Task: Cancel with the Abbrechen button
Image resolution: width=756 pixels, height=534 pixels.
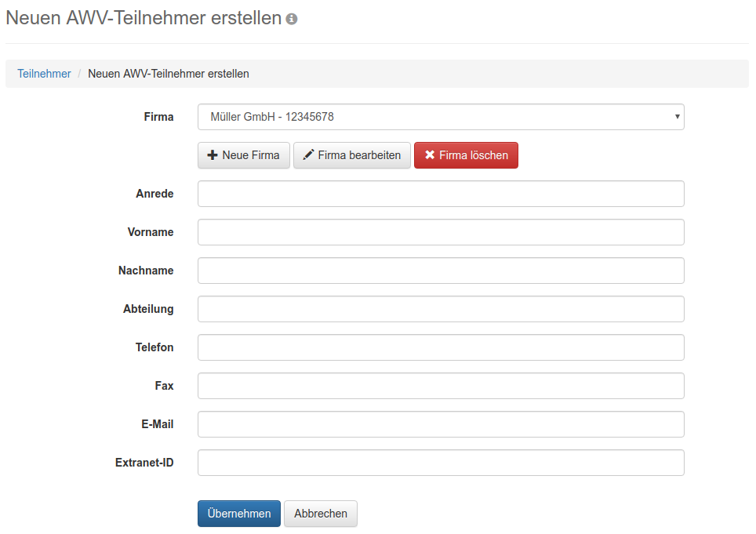Action: coord(321,514)
